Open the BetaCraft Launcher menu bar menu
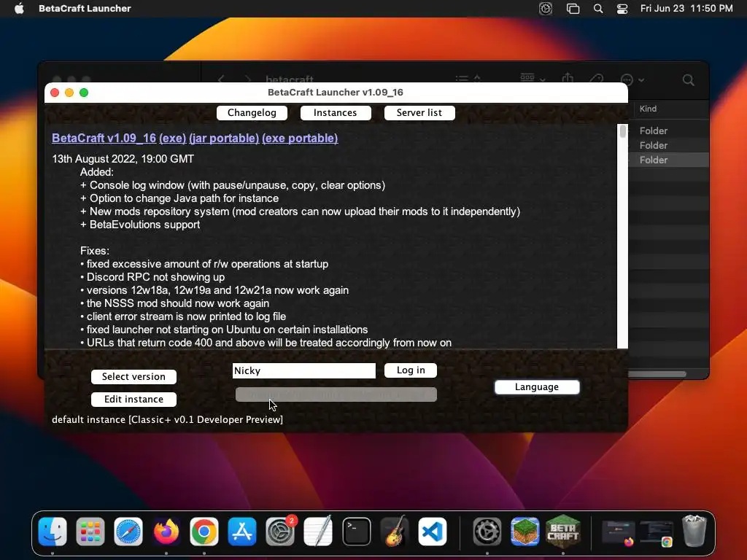The width and height of the screenshot is (747, 560). tap(85, 9)
